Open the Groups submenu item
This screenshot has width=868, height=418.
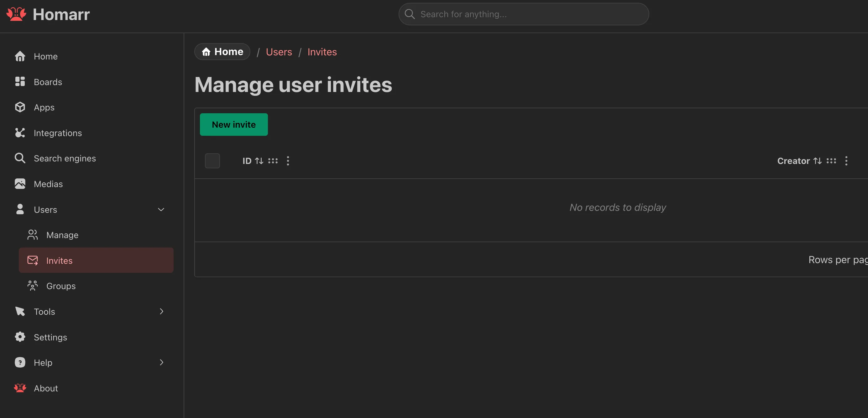(x=61, y=286)
